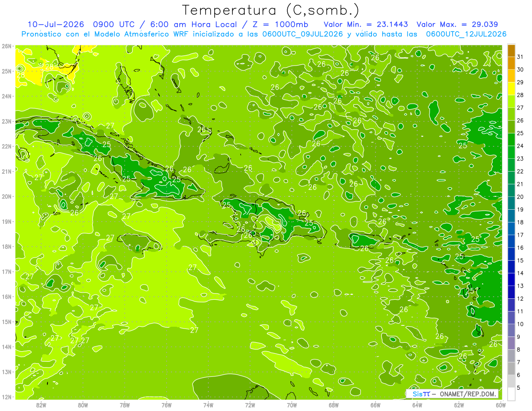Click the '78W' longitude axis label
532x411 pixels.
pyautogui.click(x=125, y=405)
